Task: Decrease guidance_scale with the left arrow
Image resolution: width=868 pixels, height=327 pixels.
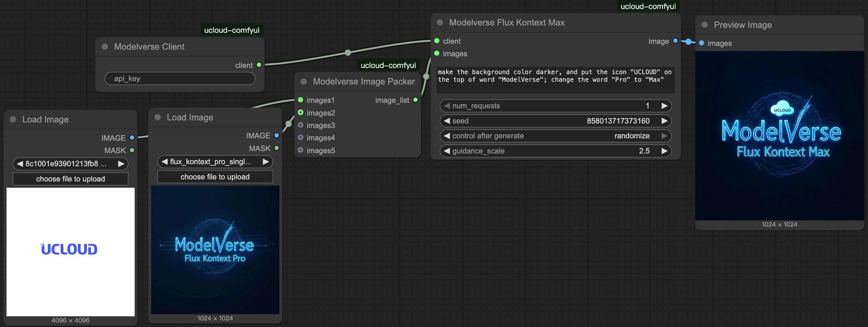Action: pos(447,151)
